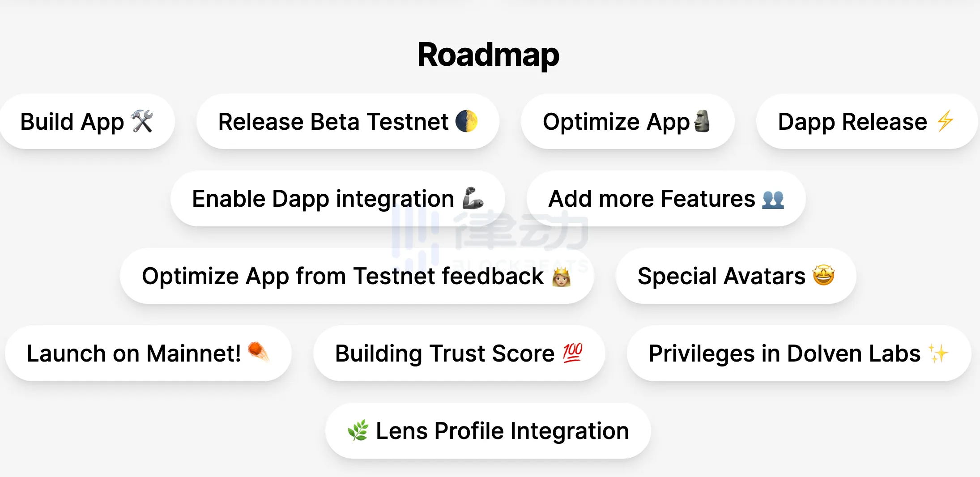Click the lightning bolt emoji
This screenshot has height=477, width=980.
coord(945,121)
